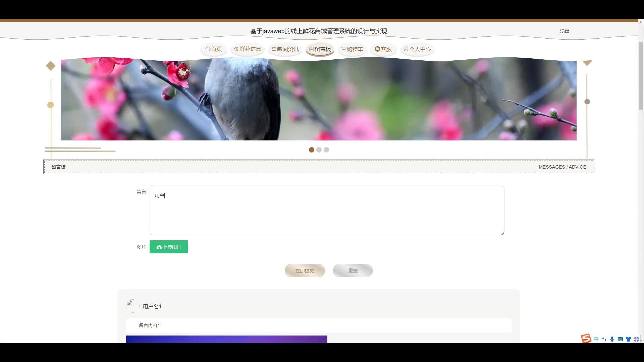The height and width of the screenshot is (362, 644).
Task: Click the 留言 field label
Action: (x=141, y=192)
